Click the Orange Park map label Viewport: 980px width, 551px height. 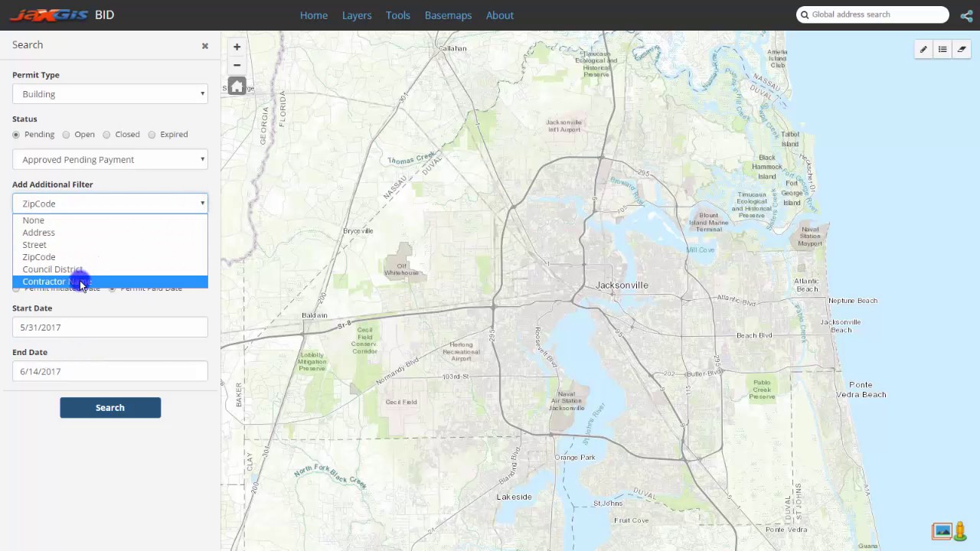(575, 458)
